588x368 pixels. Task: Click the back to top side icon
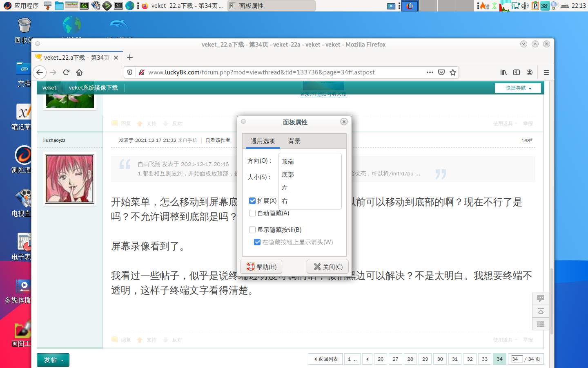[x=541, y=312]
